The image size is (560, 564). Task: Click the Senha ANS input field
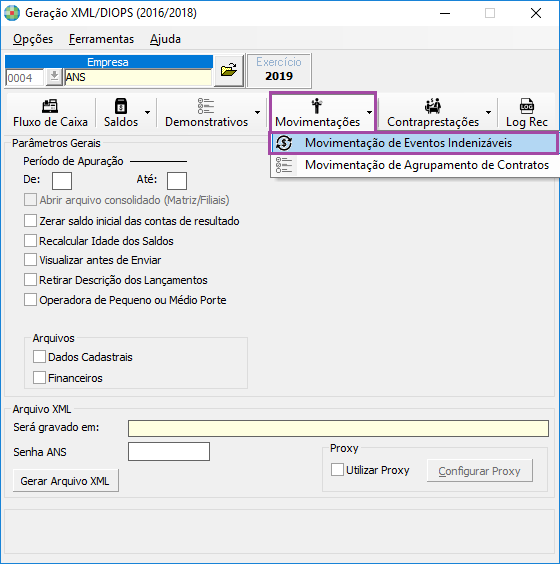[x=169, y=451]
